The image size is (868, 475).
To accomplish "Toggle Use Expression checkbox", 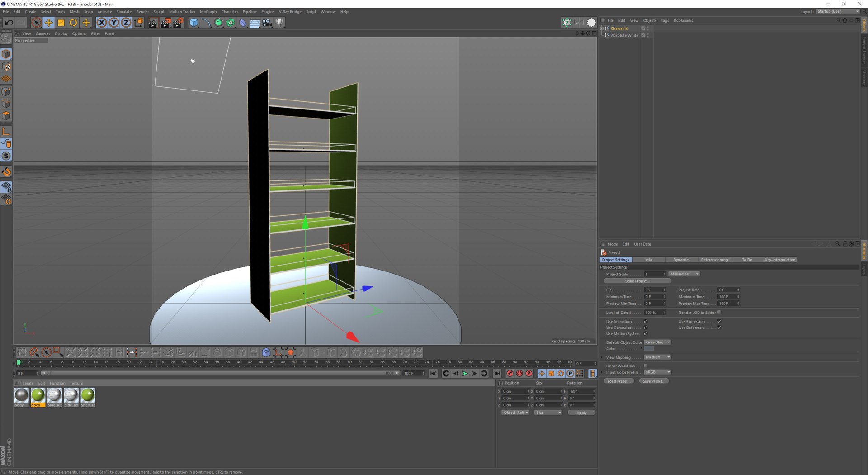I will click(719, 321).
